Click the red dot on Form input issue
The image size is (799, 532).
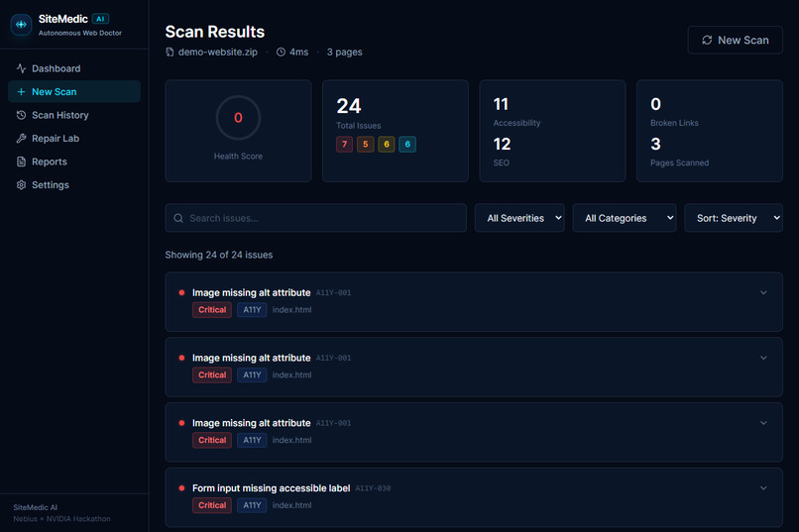click(181, 488)
